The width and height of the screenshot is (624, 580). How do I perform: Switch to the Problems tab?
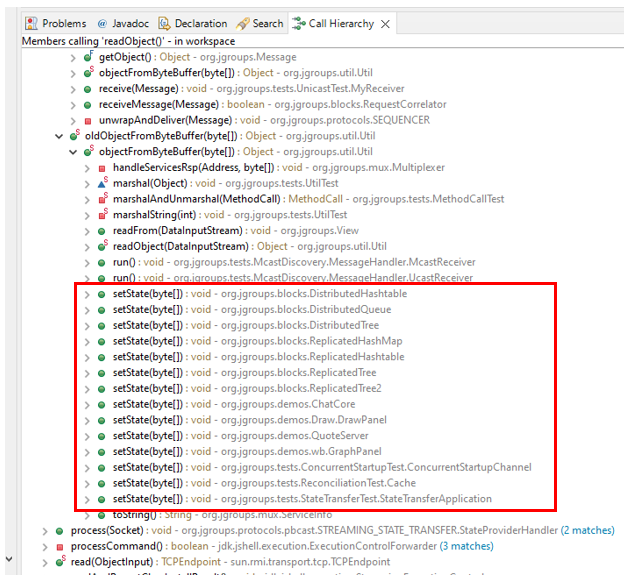click(55, 23)
